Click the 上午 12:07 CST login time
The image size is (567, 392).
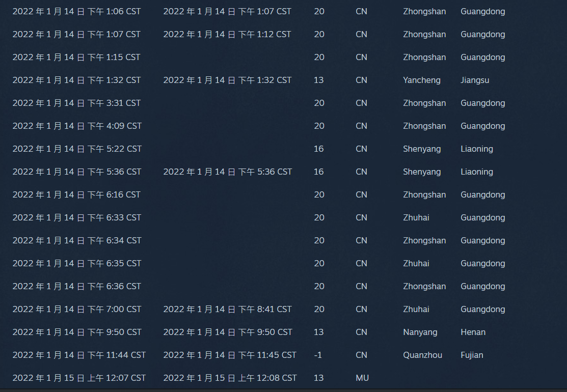coord(79,378)
